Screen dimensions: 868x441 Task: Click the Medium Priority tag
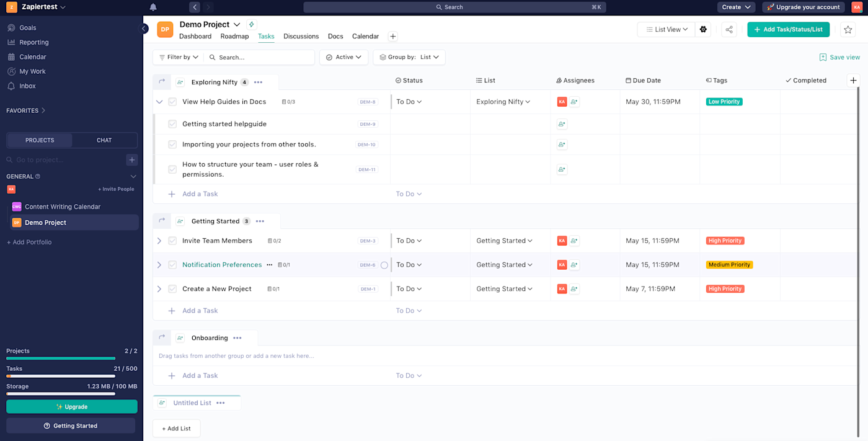click(x=729, y=265)
